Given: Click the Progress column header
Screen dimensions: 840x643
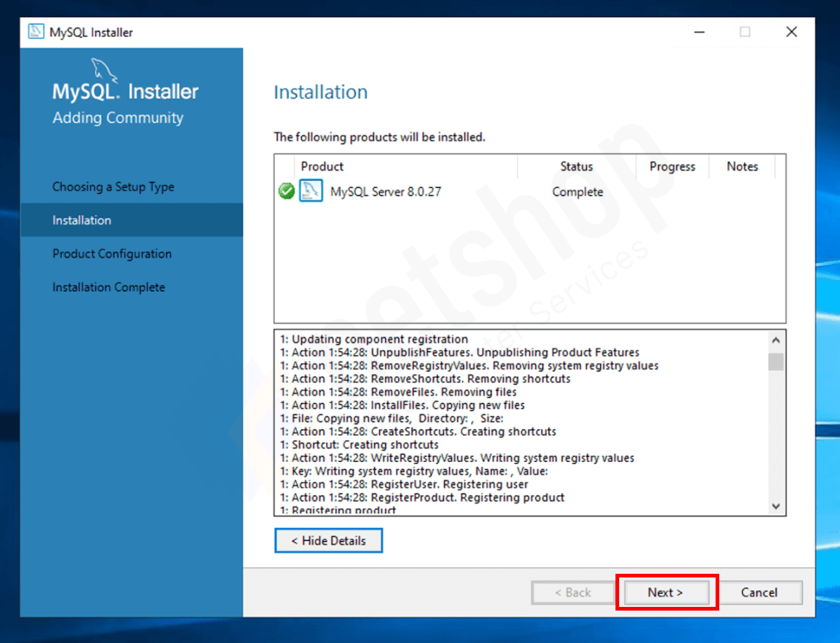Looking at the screenshot, I should coord(671,166).
